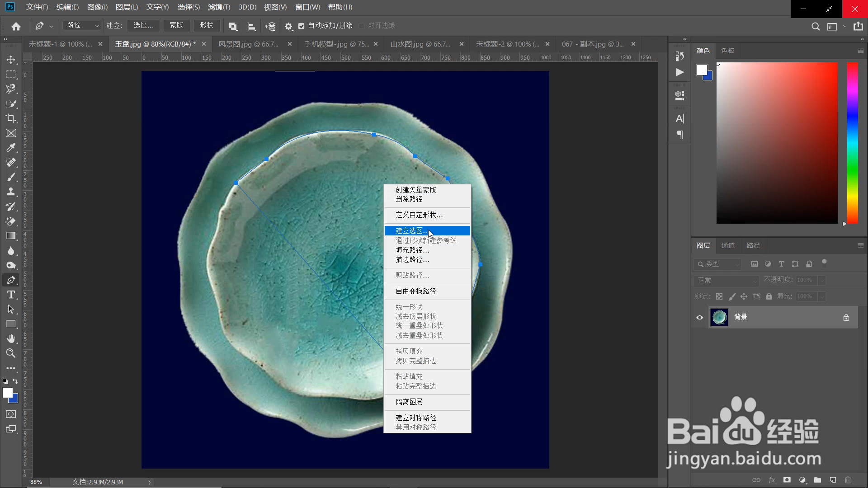Image resolution: width=868 pixels, height=488 pixels.
Task: Open the layer filter 类型 dropdown
Action: point(718,264)
